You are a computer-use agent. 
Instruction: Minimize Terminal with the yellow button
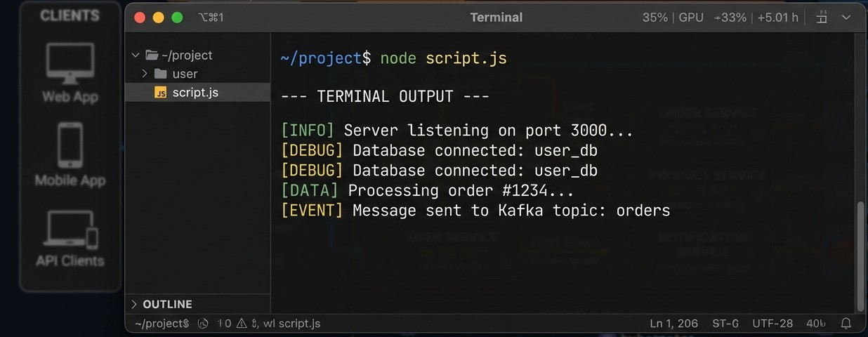click(x=158, y=18)
